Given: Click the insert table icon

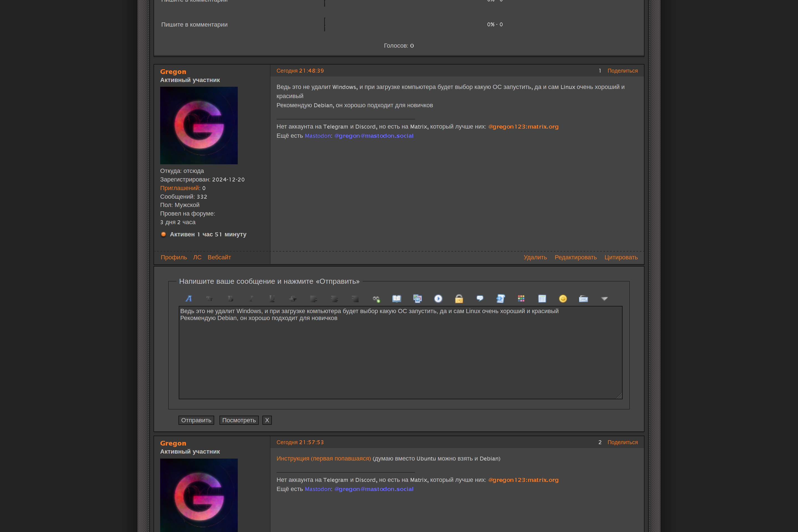Looking at the screenshot, I should point(542,299).
